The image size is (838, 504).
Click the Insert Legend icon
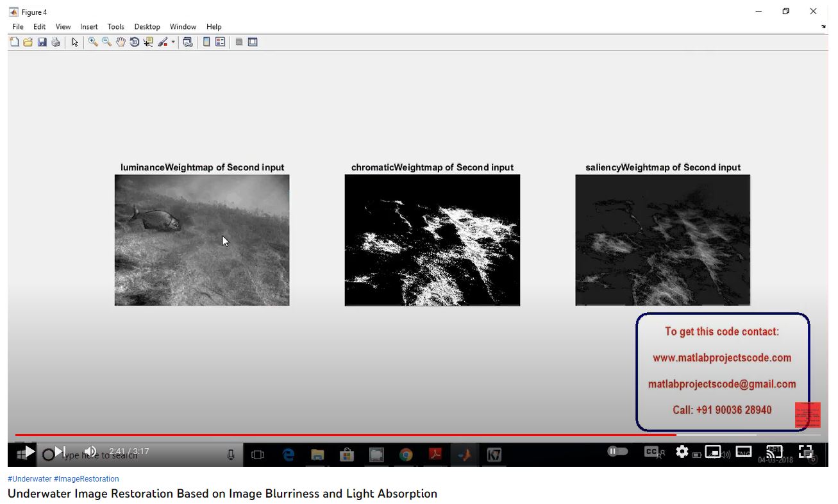pos(221,42)
